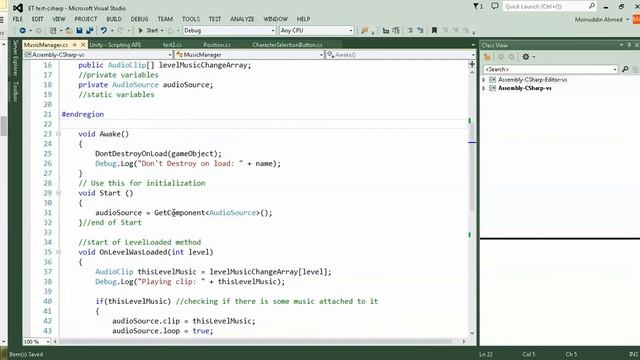This screenshot has height=360, width=640.
Task: Pin the MusicManager.cs tab
Action: tap(75, 45)
